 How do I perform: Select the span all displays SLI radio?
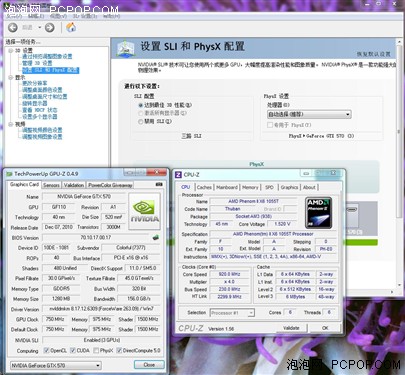point(141,113)
